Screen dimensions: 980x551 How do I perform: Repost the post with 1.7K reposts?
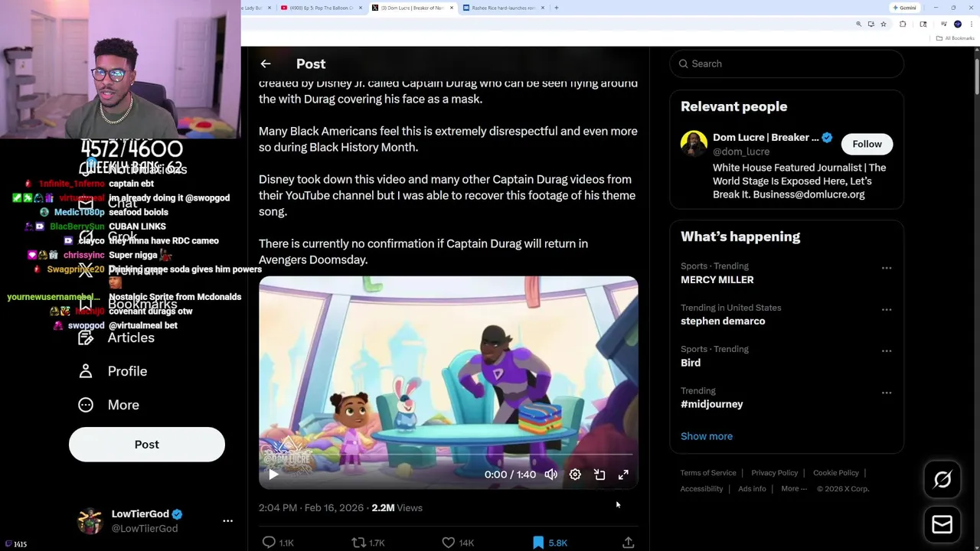[x=367, y=543]
